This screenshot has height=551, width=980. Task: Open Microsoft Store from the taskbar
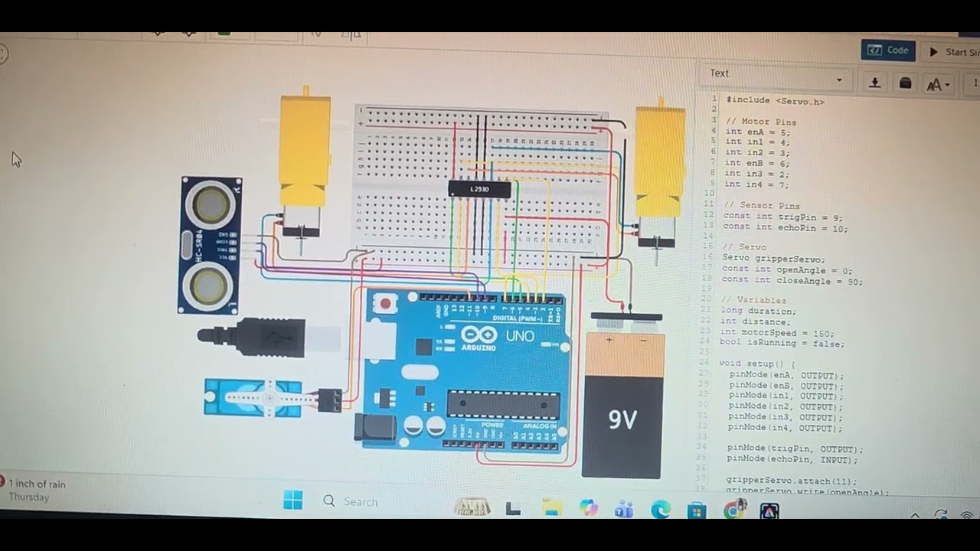click(697, 510)
